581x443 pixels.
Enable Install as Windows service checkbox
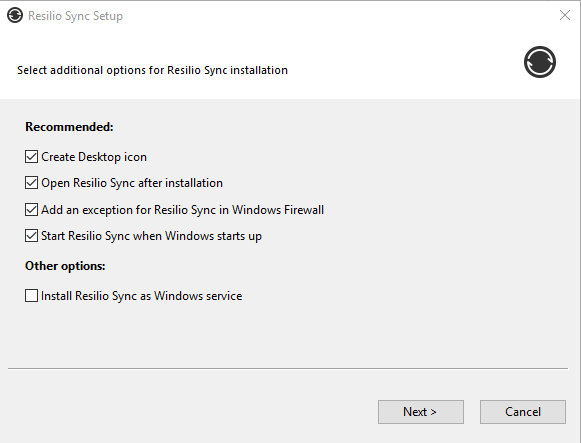click(x=31, y=296)
